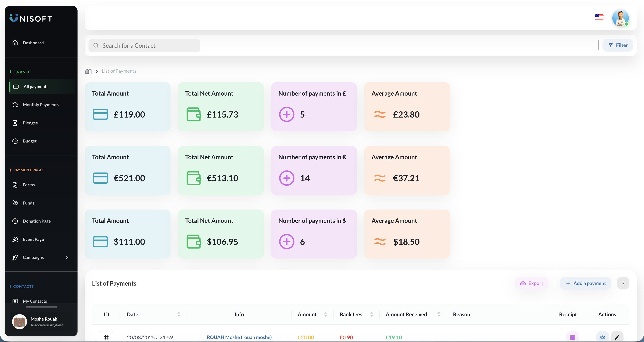The image size is (644, 342).
Task: Sort payments by Date column
Action: [179, 314]
